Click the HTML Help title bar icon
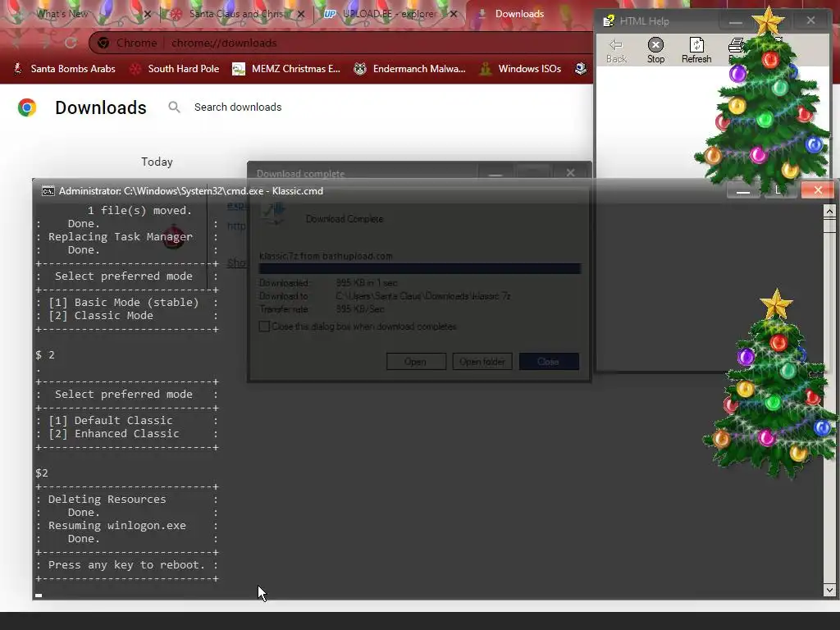Image resolution: width=840 pixels, height=630 pixels. click(x=609, y=21)
